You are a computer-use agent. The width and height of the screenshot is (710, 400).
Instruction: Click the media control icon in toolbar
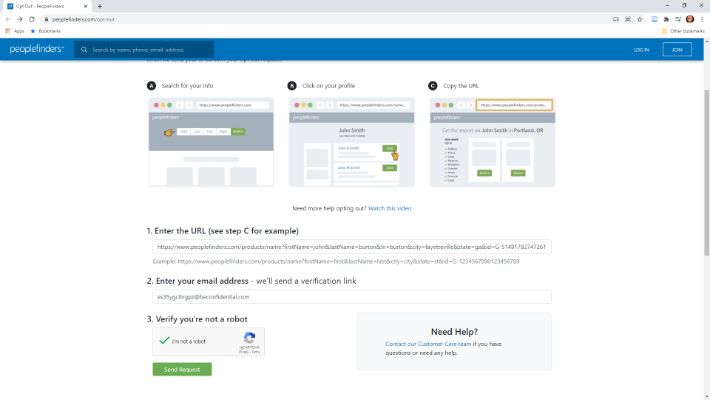pos(678,19)
